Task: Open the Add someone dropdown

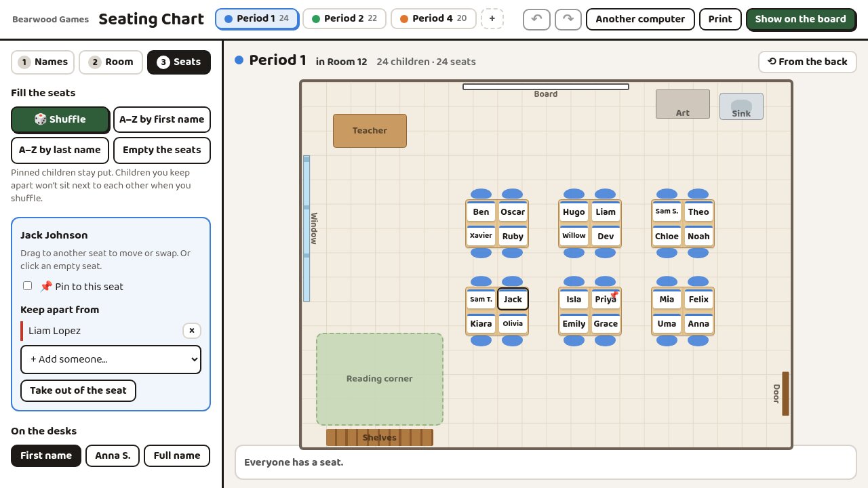Action: click(111, 359)
